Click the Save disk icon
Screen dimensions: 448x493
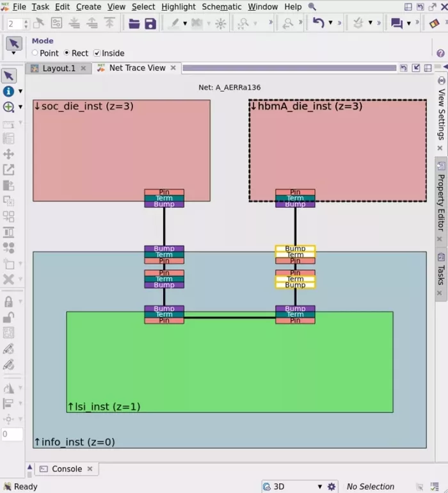150,24
